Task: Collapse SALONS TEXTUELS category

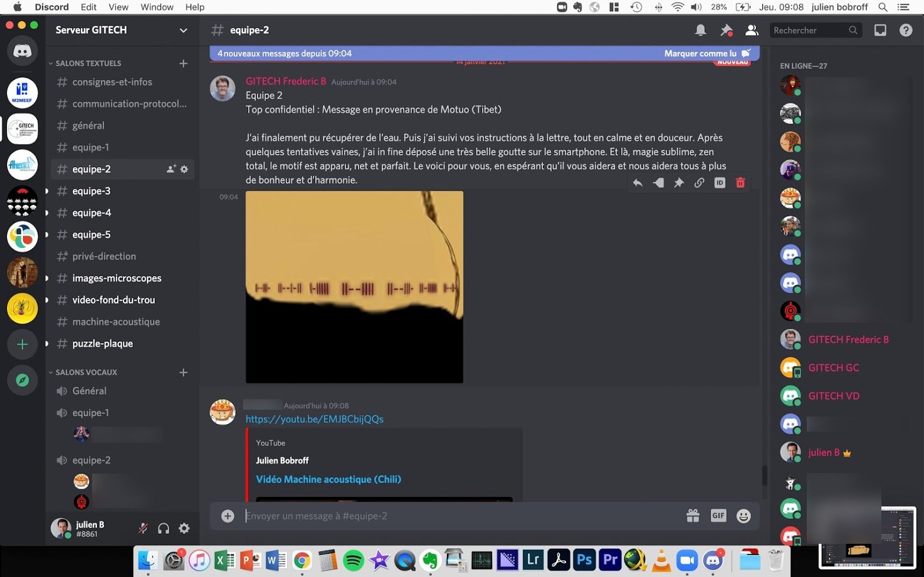Action: point(88,63)
